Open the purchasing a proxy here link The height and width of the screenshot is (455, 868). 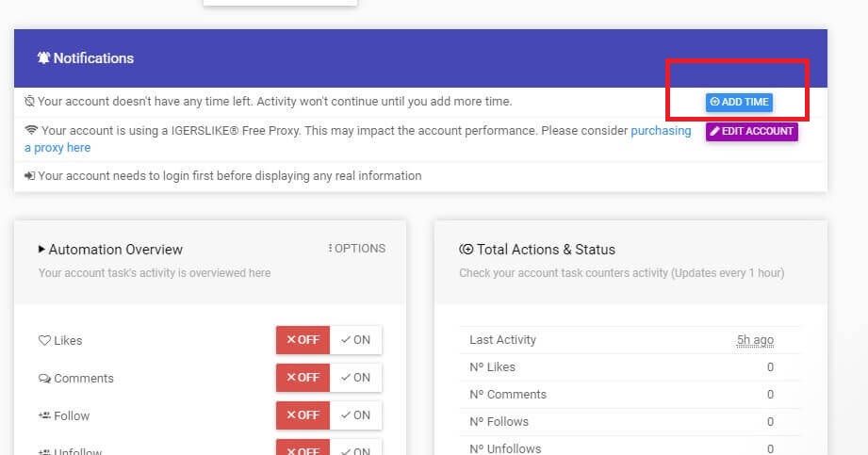(660, 131)
